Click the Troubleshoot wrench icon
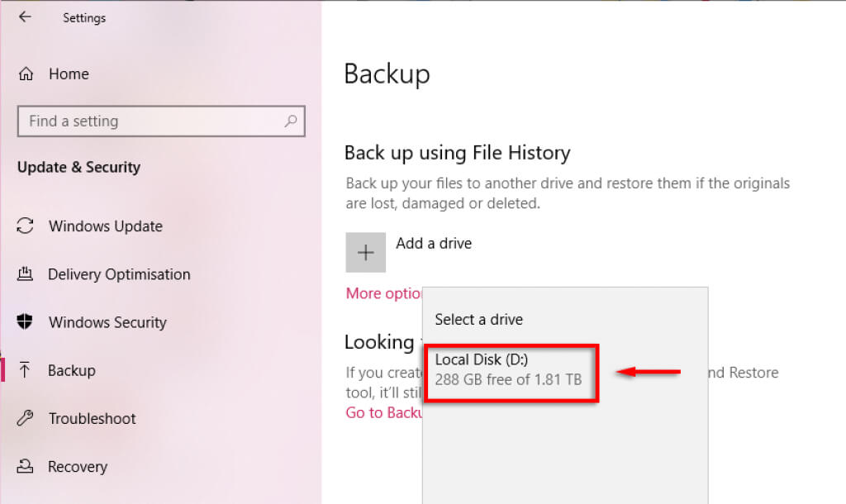This screenshot has height=504, width=846. coord(26,418)
